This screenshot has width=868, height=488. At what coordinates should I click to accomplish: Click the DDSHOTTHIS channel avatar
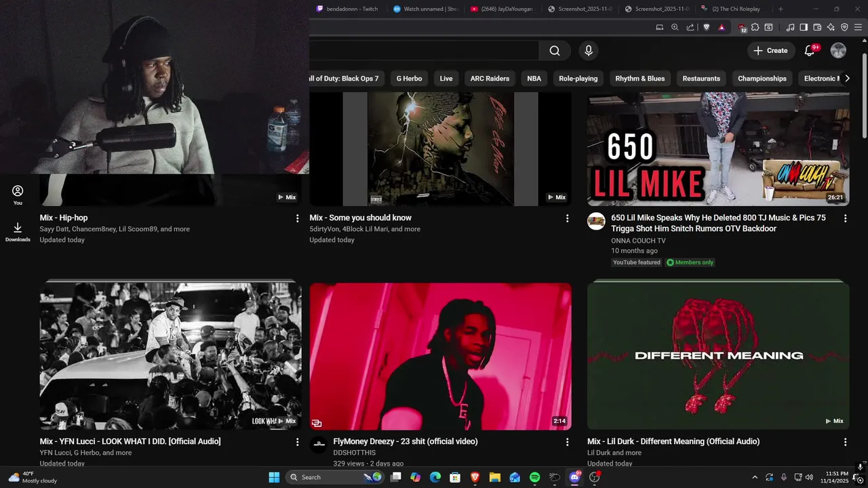(x=319, y=445)
